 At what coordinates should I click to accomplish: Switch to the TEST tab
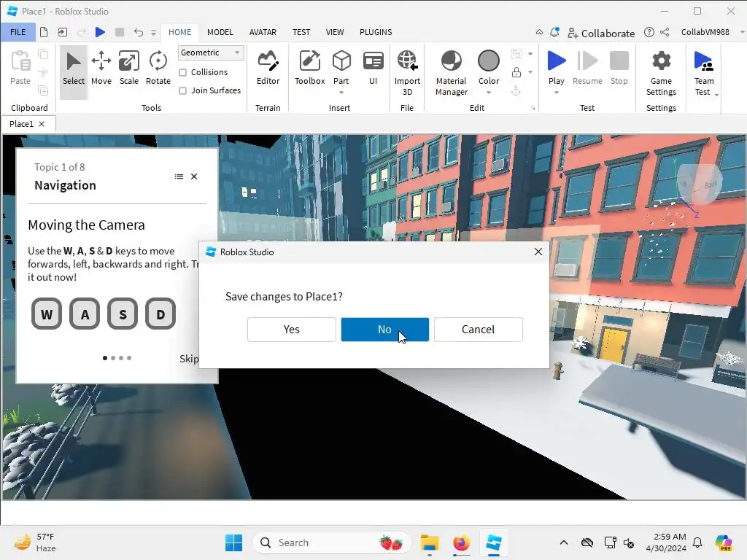pos(301,32)
